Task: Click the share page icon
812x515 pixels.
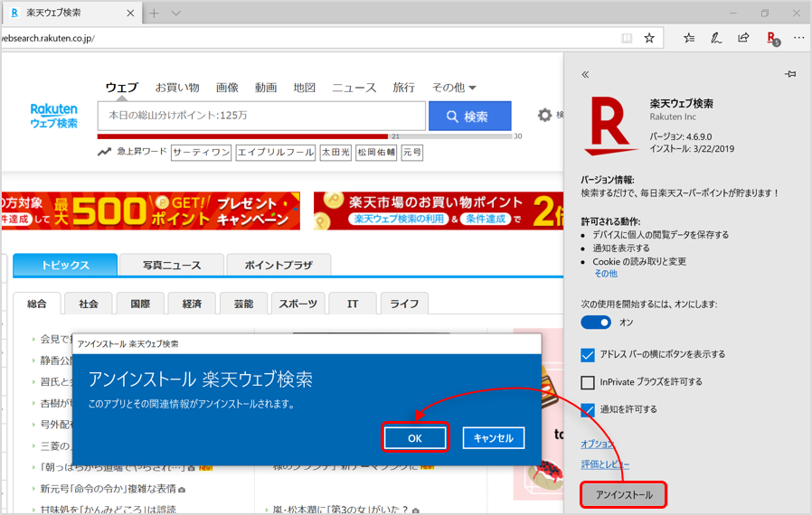Action: tap(743, 38)
